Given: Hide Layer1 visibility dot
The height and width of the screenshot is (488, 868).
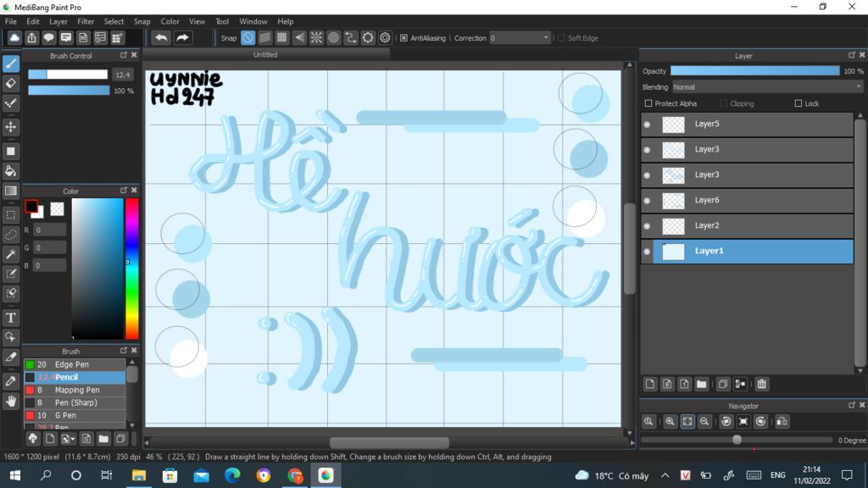Looking at the screenshot, I should [647, 252].
